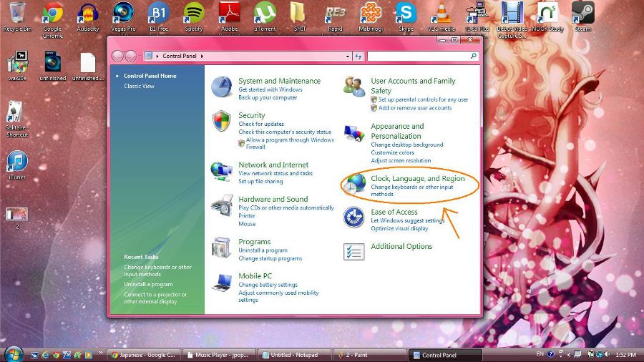The width and height of the screenshot is (644, 362).
Task: Click the Control Panel search box
Action: [419, 56]
